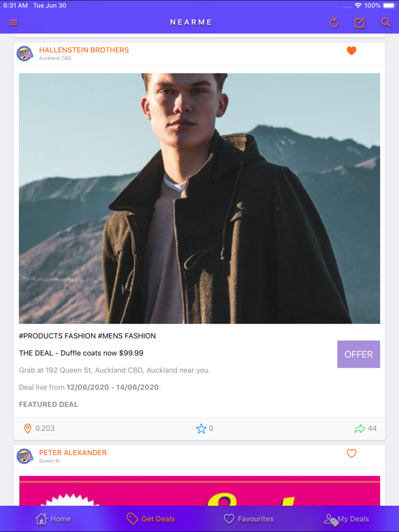Screen dimensions: 399x532
Task: Tap the duffle coat deal photo
Action: (x=199, y=198)
